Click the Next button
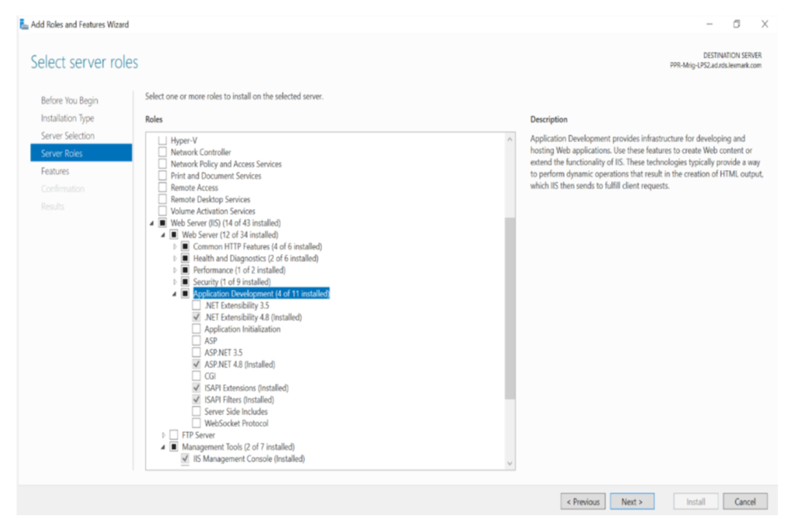 [632, 502]
